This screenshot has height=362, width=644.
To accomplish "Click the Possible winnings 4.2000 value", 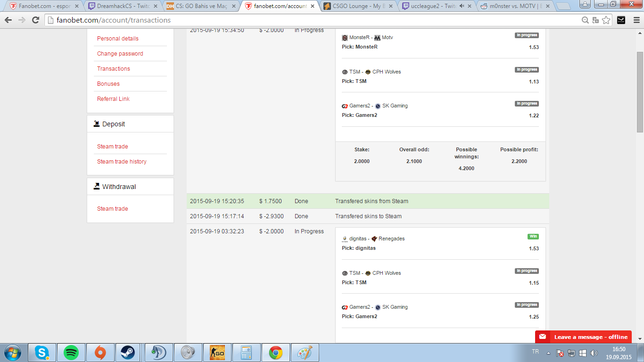I will [x=466, y=168].
